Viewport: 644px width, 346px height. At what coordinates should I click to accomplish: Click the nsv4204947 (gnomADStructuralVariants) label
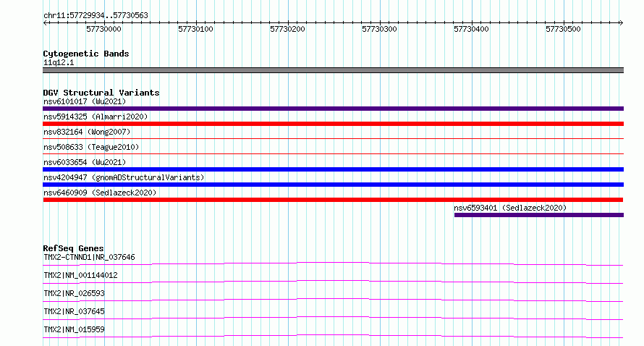pyautogui.click(x=124, y=177)
